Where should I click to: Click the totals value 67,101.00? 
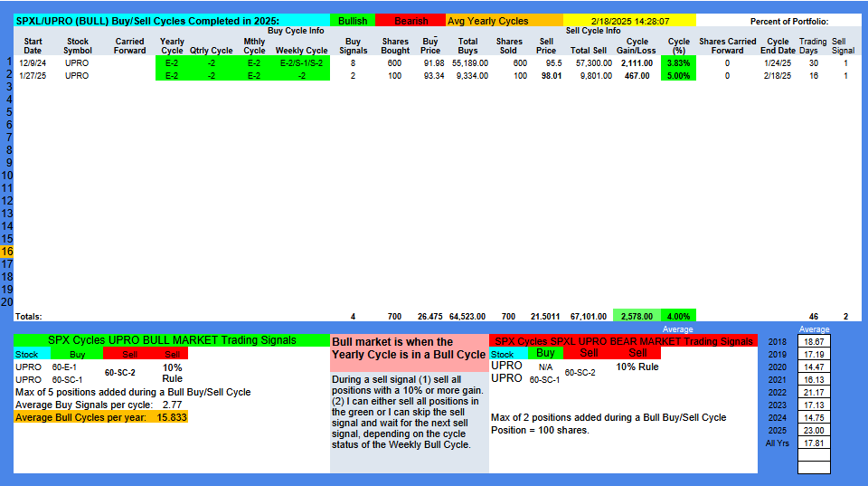coord(589,317)
